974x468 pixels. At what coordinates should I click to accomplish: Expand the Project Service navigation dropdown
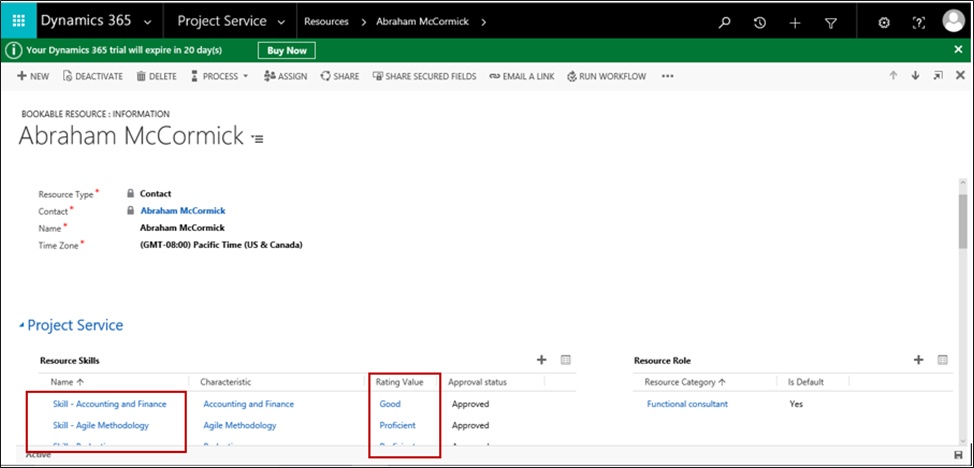click(281, 22)
